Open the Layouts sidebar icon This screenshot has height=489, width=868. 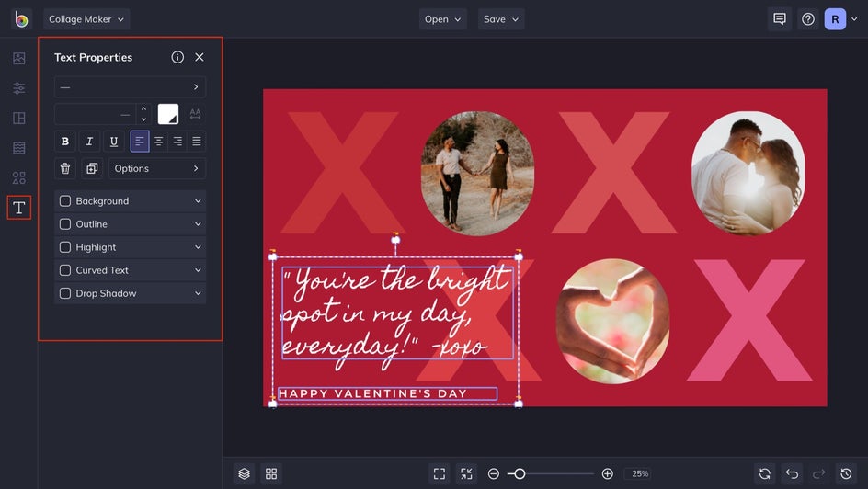point(18,118)
